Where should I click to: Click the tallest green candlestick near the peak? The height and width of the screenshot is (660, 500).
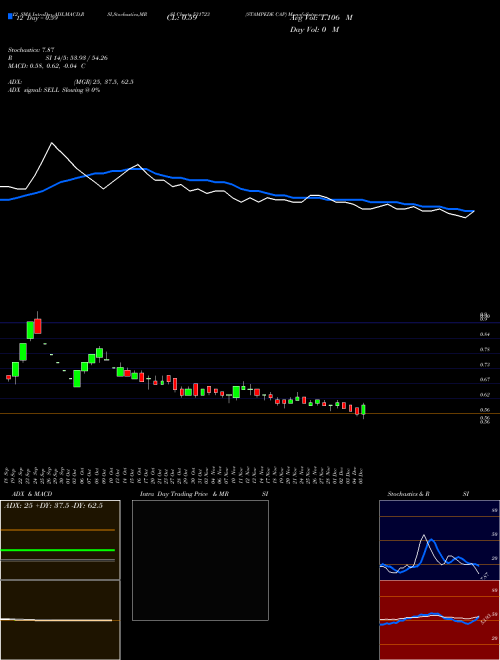30,330
